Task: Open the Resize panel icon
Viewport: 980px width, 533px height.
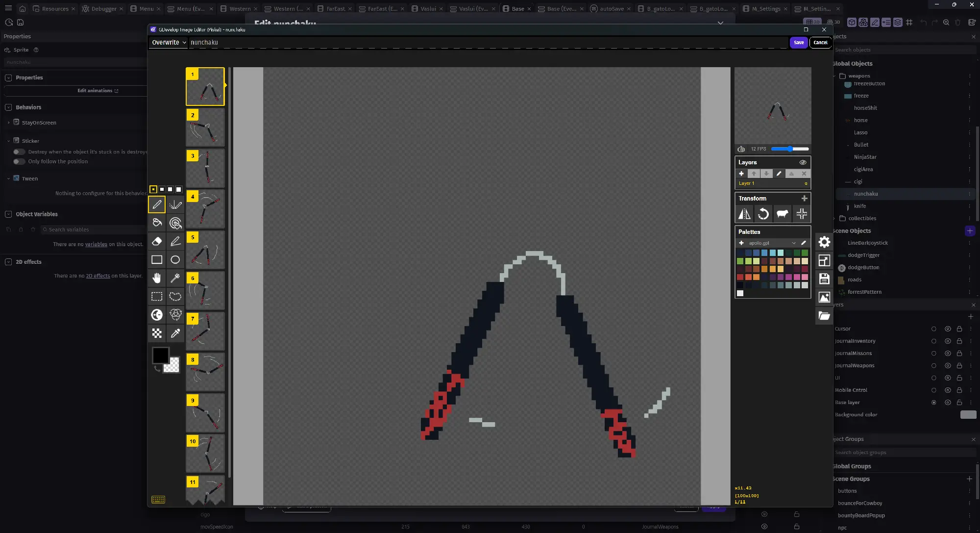Action: (x=824, y=260)
